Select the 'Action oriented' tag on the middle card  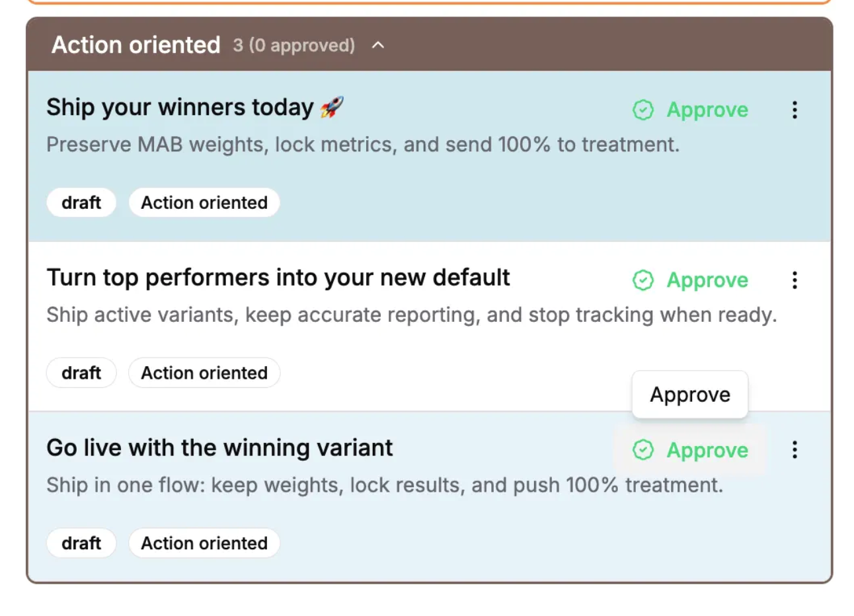[204, 373]
